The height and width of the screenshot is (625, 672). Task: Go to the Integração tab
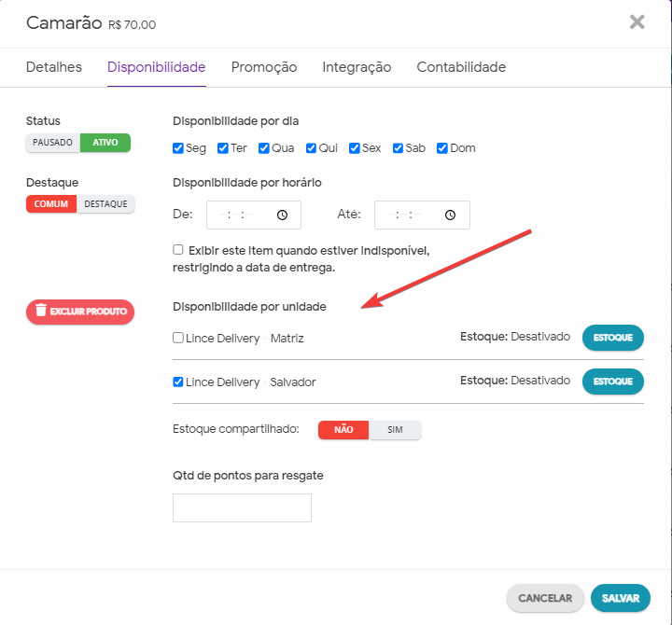357,67
